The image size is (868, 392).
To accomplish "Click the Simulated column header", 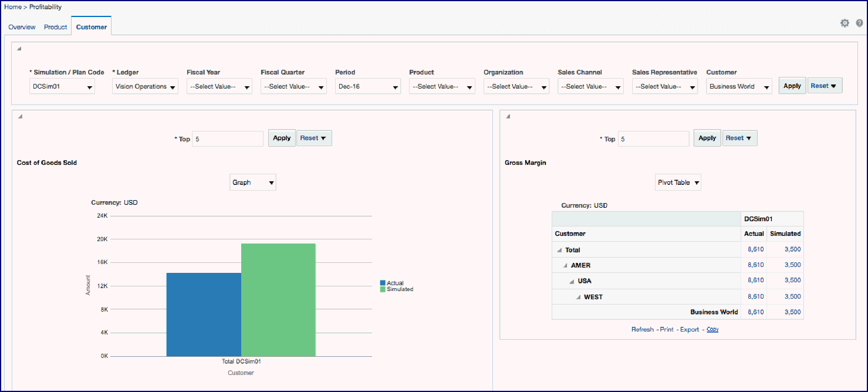I will pos(785,234).
